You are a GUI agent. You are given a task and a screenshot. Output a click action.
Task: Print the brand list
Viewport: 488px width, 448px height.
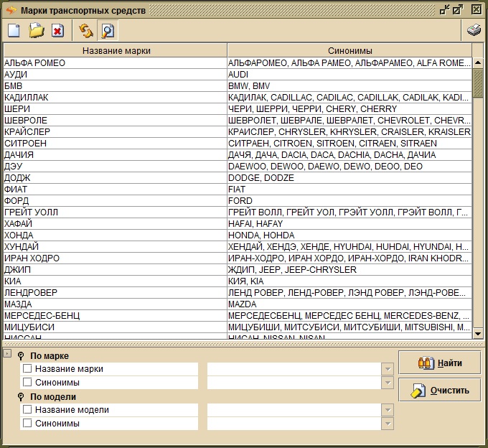(474, 30)
